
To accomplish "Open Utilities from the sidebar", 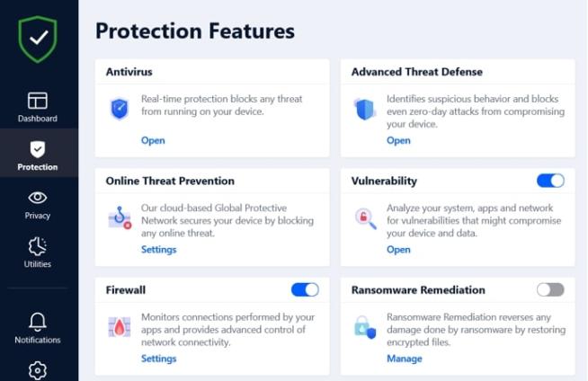I will tap(38, 253).
